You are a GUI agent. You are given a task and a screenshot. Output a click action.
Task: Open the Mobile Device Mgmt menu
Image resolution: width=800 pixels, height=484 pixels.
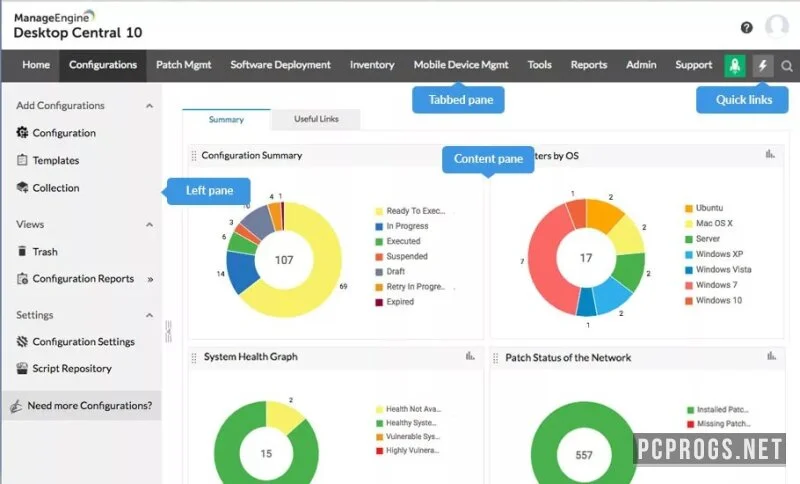coord(461,65)
